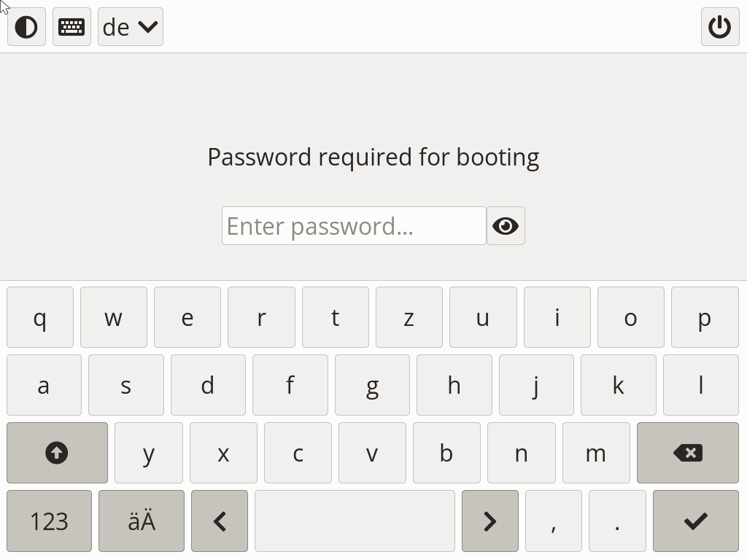Hide the on-screen keyboard via keyboard icon

point(71,27)
